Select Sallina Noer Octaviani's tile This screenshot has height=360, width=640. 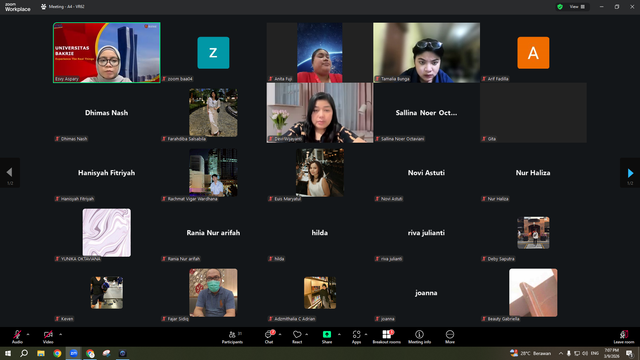[427, 113]
